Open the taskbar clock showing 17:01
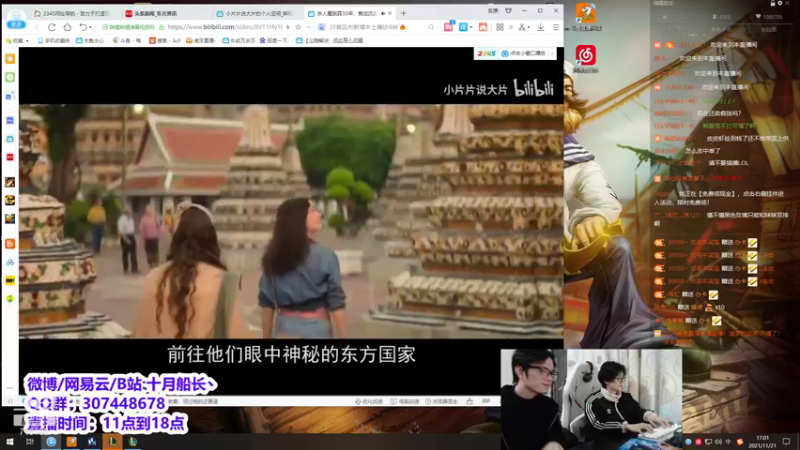 [762, 442]
